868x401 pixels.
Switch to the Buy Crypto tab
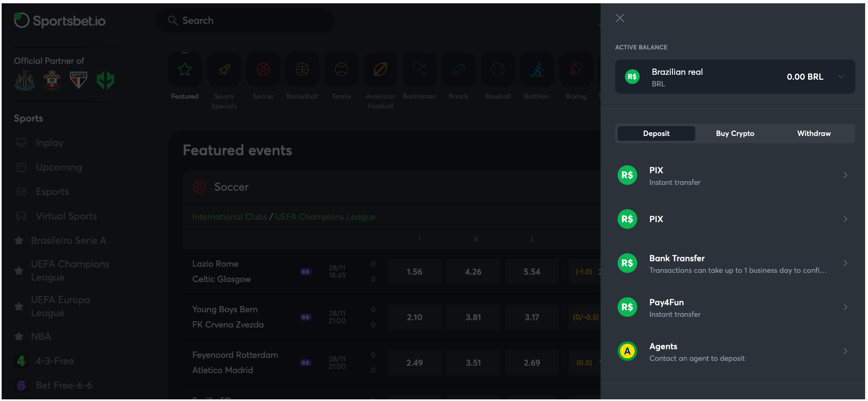click(x=735, y=134)
